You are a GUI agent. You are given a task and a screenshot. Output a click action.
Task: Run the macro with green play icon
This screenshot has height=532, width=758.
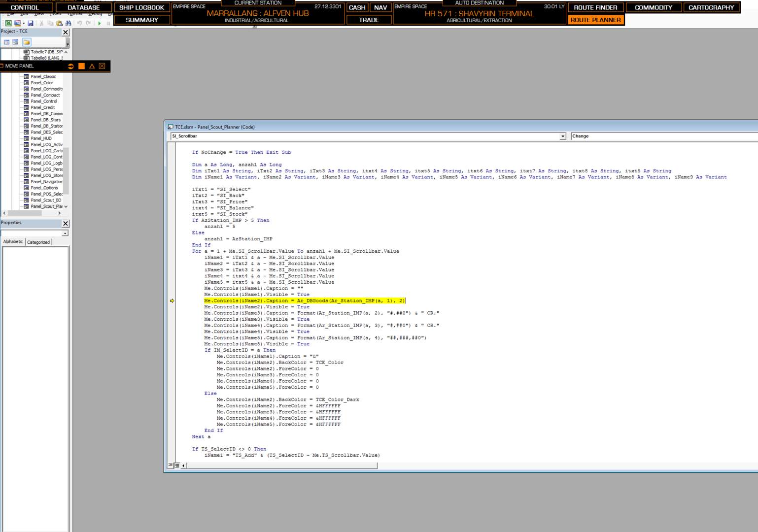coord(100,23)
